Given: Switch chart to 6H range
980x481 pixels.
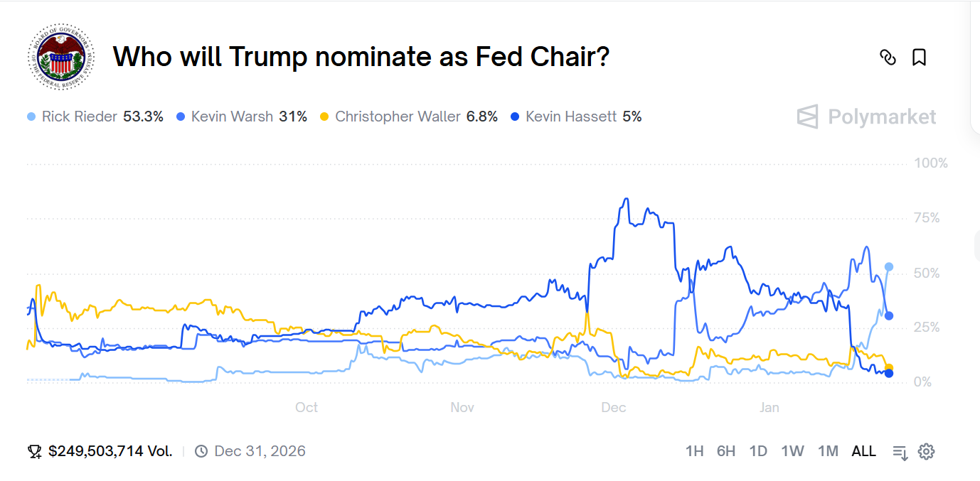Looking at the screenshot, I should [725, 451].
